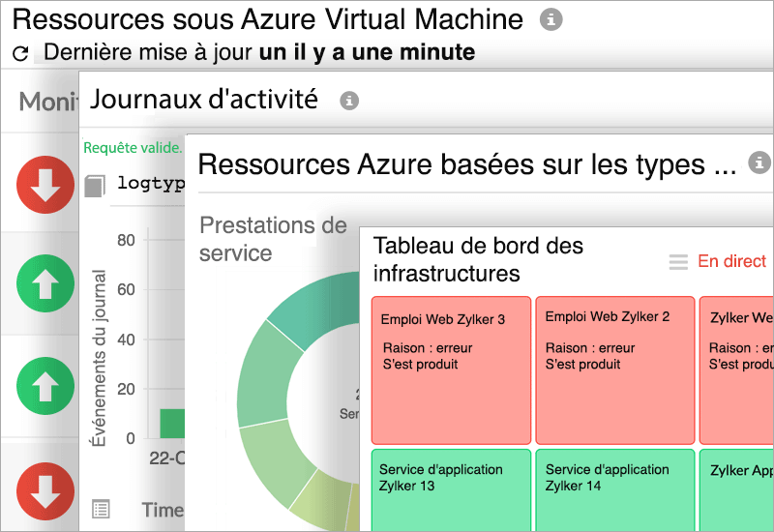Viewport: 774px width, 532px height.
Task: Click the lower green up-status icon
Action: (45, 386)
